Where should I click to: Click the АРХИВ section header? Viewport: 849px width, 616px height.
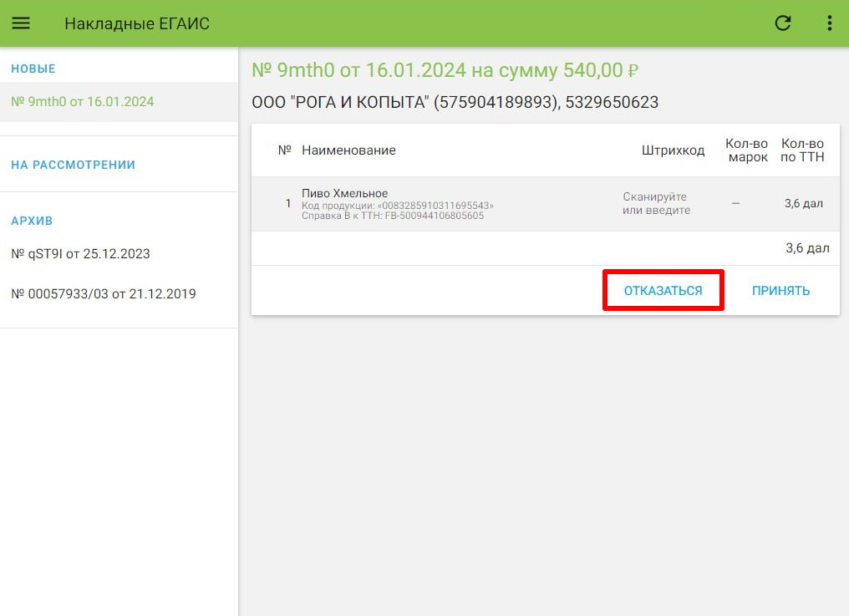point(32,221)
